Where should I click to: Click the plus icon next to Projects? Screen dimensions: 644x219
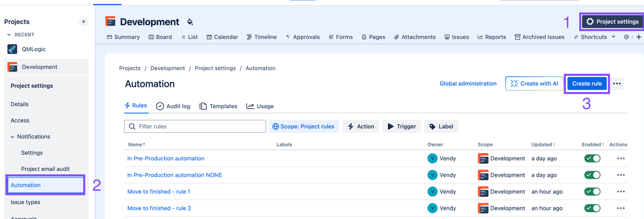[83, 22]
